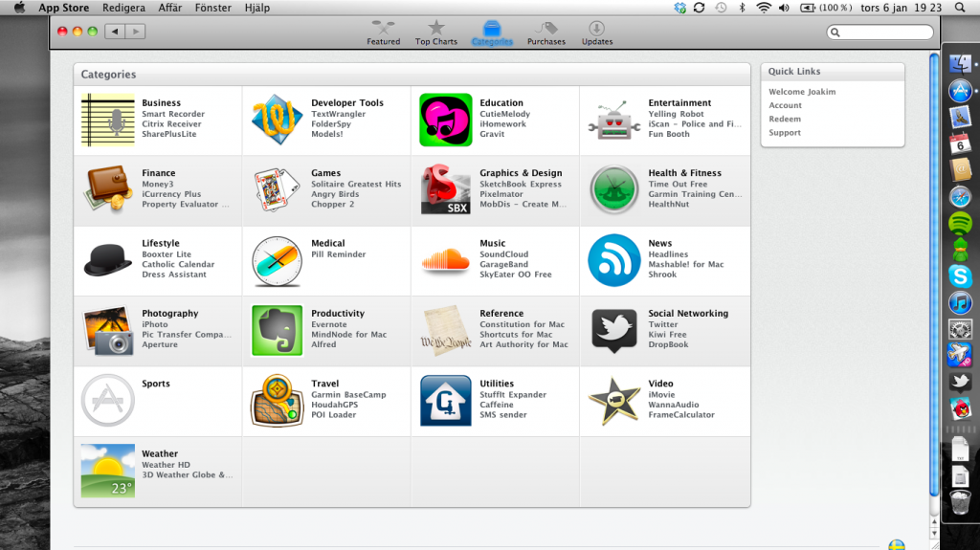The image size is (980, 550).
Task: Open Finder from the Dock
Action: point(960,64)
